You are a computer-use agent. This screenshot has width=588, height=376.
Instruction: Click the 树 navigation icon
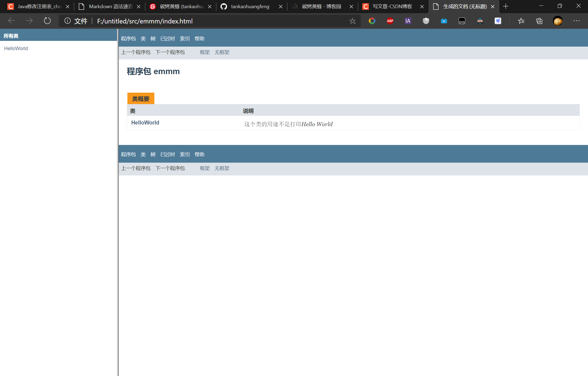[152, 39]
